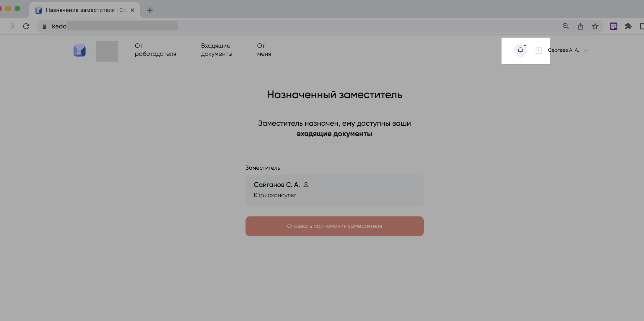The width and height of the screenshot is (644, 321).
Task: Click the share icon in the address bar
Action: tap(580, 26)
